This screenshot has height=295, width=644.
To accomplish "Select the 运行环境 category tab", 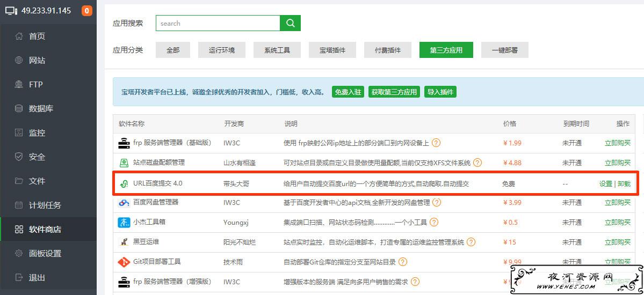I will pyautogui.click(x=222, y=50).
